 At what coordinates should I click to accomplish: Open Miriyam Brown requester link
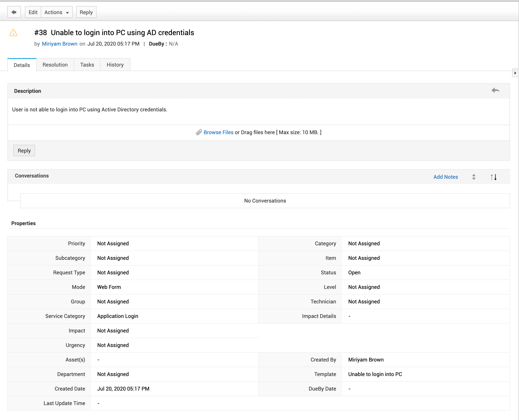[60, 44]
